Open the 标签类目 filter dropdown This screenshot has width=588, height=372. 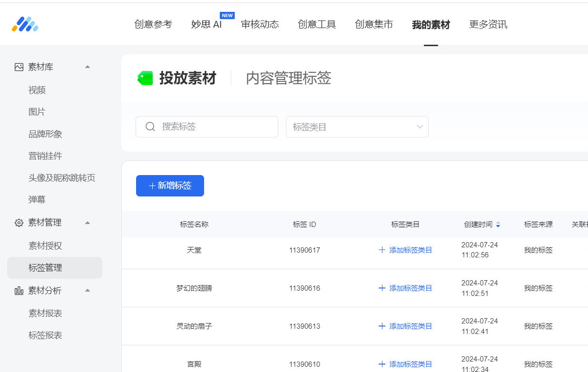point(357,127)
